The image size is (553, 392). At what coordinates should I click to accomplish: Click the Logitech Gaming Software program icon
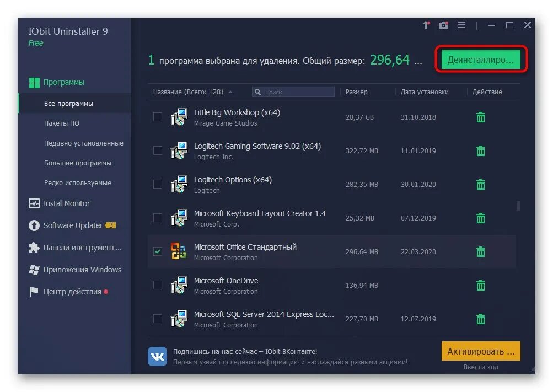[179, 151]
